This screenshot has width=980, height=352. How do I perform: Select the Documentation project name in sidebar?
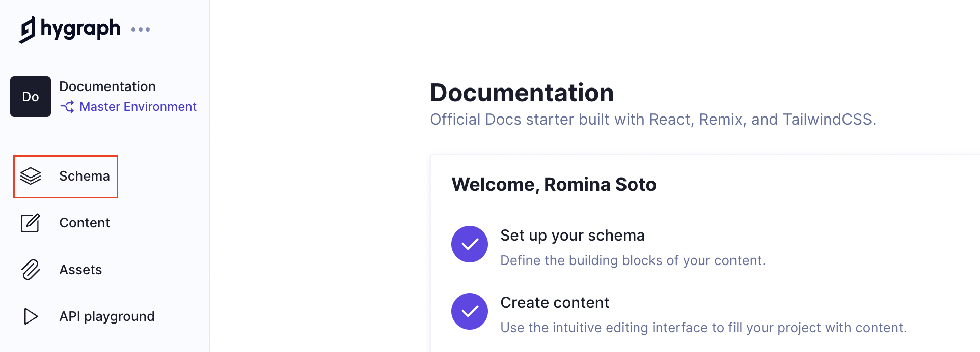107,86
